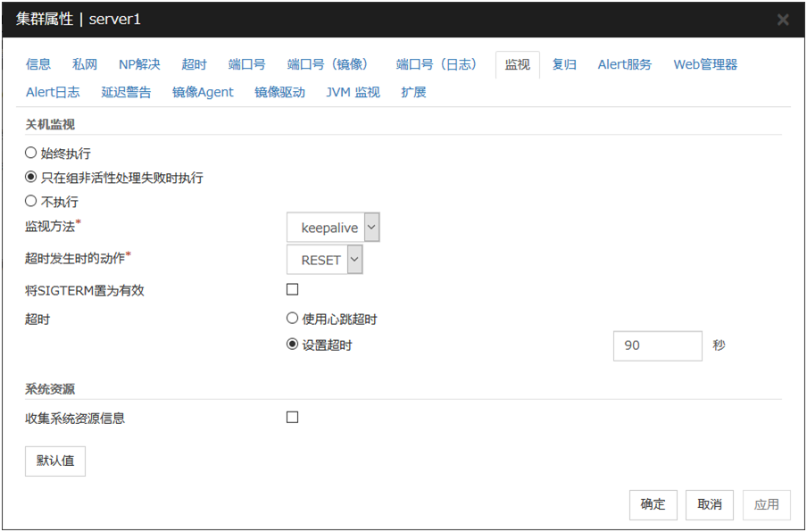The width and height of the screenshot is (807, 532).
Task: Open the keepalive 监视方法 dropdown
Action: tap(334, 228)
